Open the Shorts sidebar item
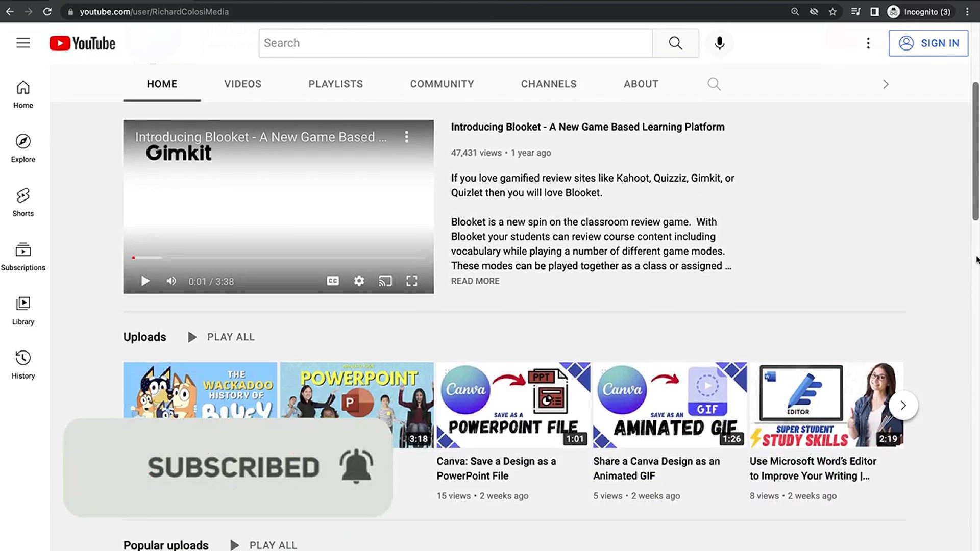980x551 pixels. pos(23,203)
